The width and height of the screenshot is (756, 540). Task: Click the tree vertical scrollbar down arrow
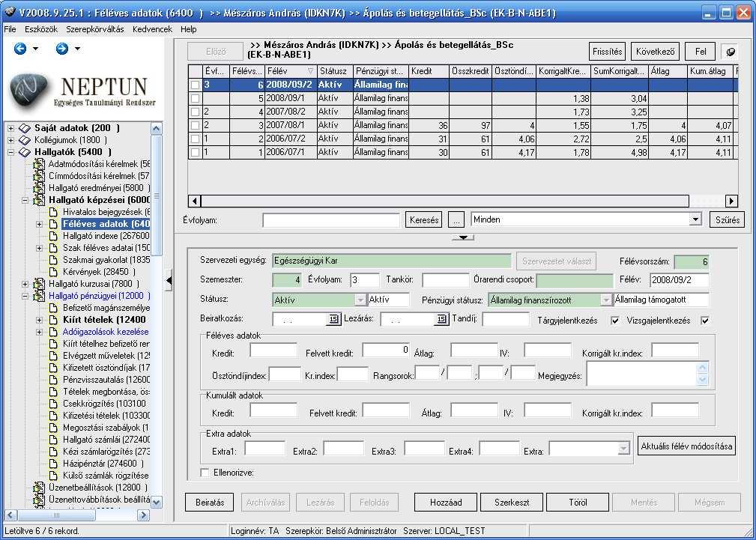click(x=156, y=503)
